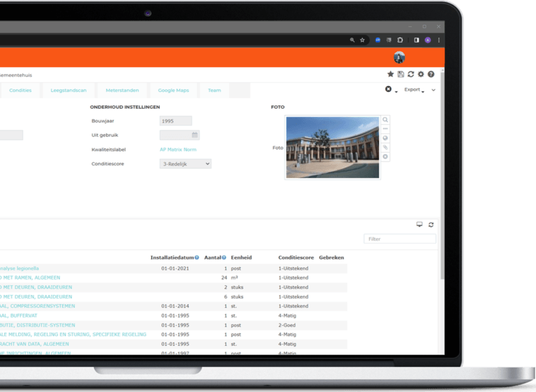Click the info icon next to Installatiedatum
536x392 pixels.
click(197, 258)
